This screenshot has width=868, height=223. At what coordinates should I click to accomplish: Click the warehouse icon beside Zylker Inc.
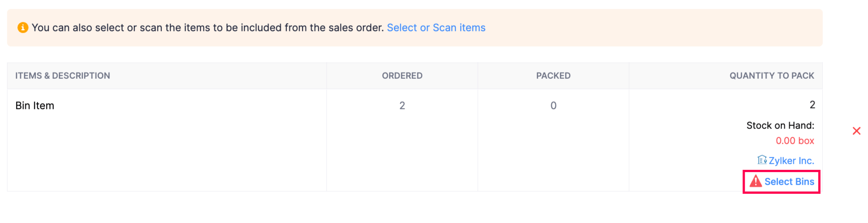pos(762,160)
